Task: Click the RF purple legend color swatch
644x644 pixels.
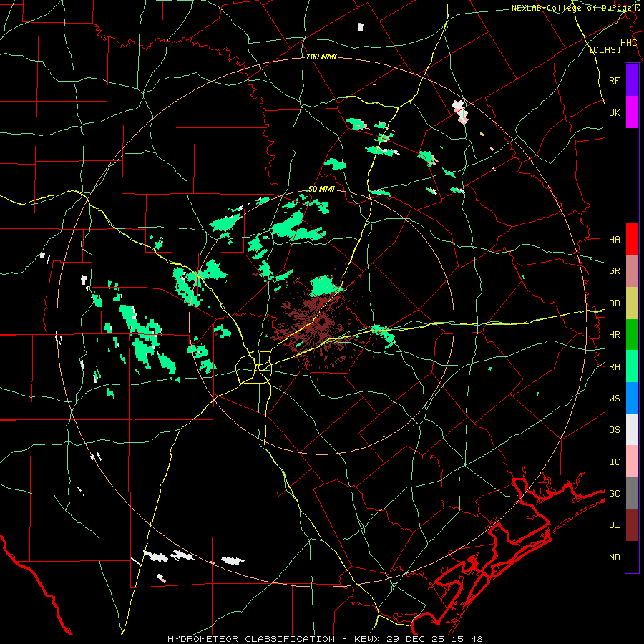Action: [632, 80]
